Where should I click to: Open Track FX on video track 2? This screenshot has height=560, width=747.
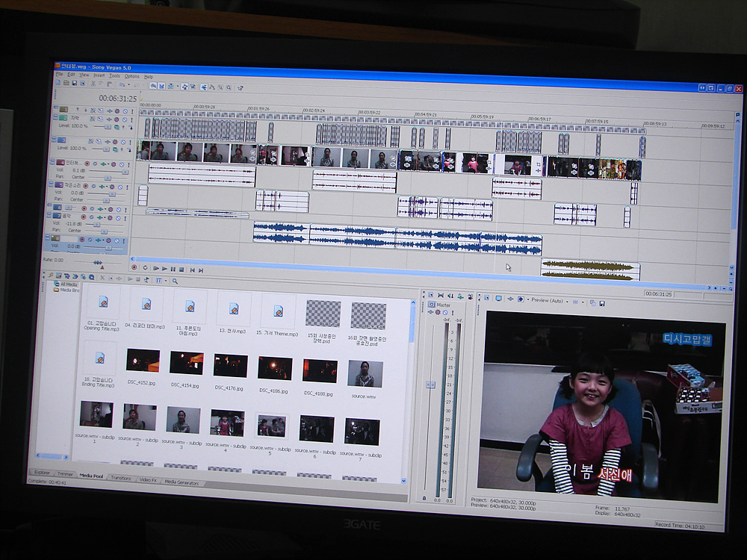109,119
